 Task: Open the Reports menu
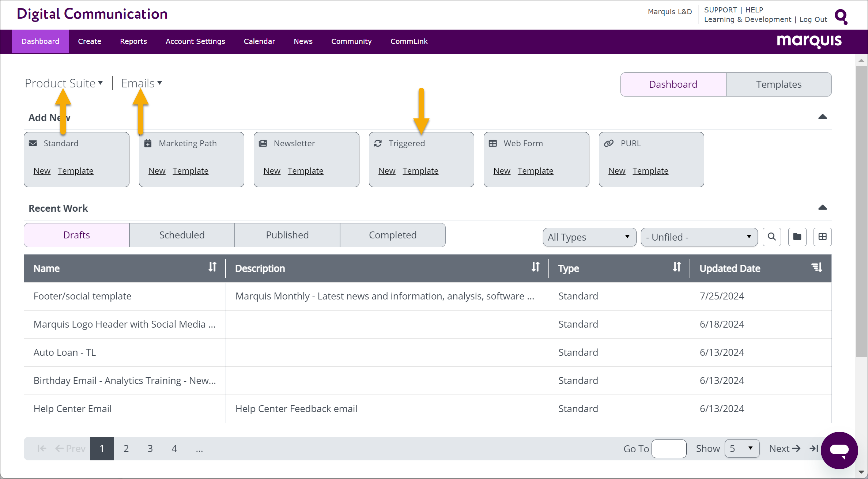coord(133,41)
